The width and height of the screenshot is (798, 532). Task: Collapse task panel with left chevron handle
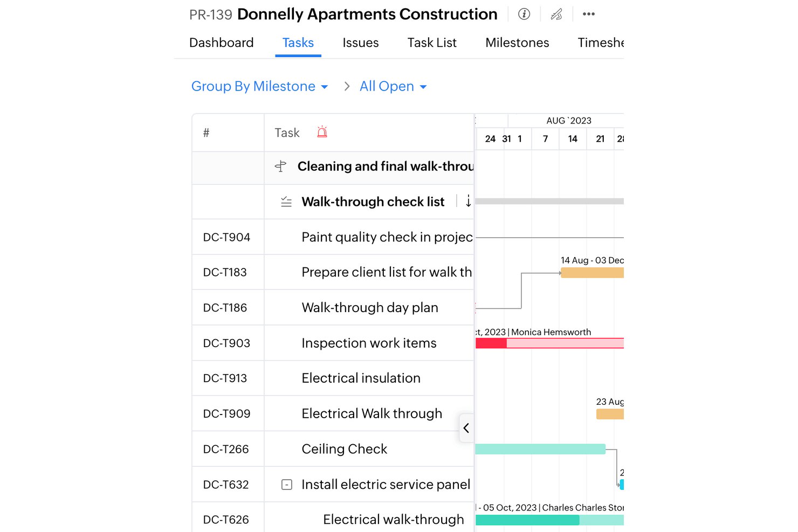(x=466, y=428)
